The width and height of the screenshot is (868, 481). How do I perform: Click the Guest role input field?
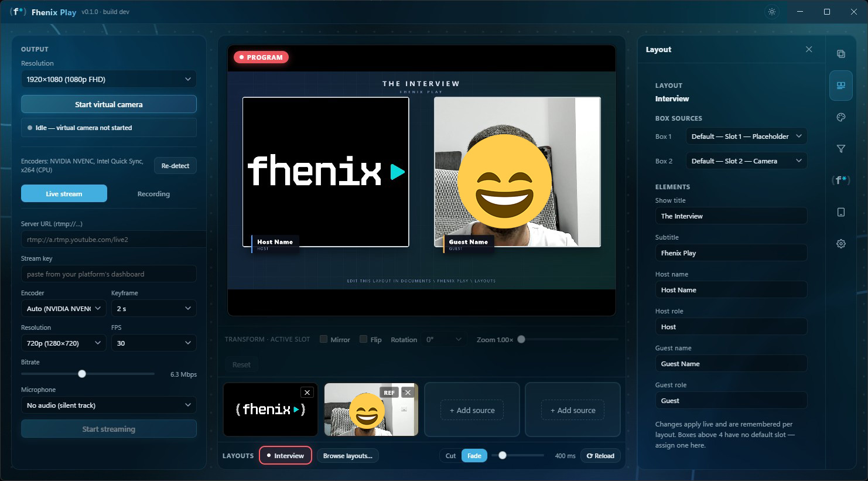[x=731, y=401]
